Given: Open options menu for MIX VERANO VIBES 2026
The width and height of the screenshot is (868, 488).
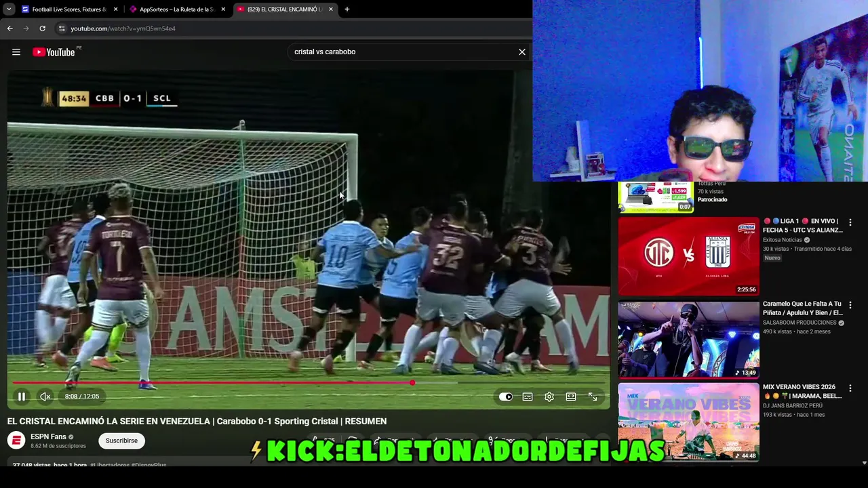Looking at the screenshot, I should 850,388.
